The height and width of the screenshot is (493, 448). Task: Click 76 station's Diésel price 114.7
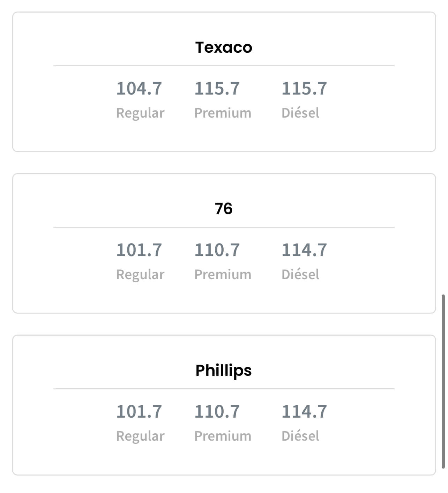(304, 250)
